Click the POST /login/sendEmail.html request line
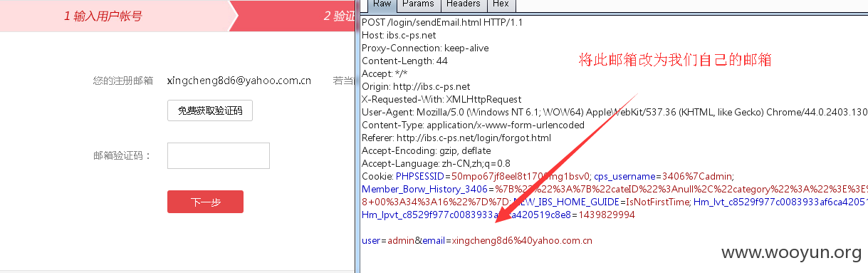Image resolution: width=868 pixels, height=273 pixels. pos(442,23)
